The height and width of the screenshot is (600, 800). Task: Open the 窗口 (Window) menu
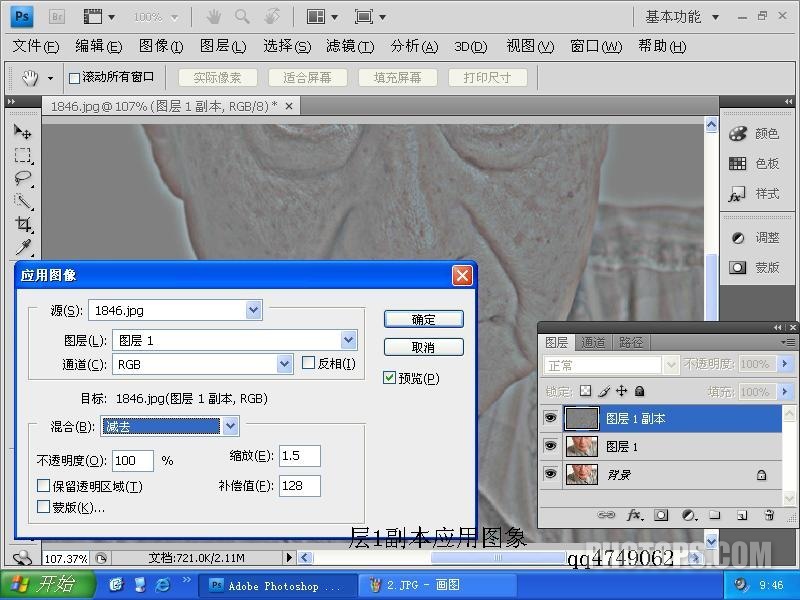[x=596, y=46]
